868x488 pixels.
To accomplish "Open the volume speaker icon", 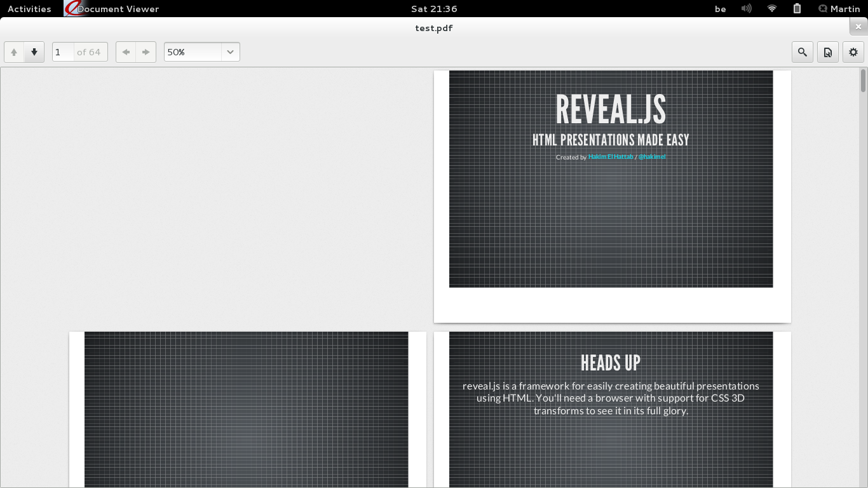I will pyautogui.click(x=746, y=9).
